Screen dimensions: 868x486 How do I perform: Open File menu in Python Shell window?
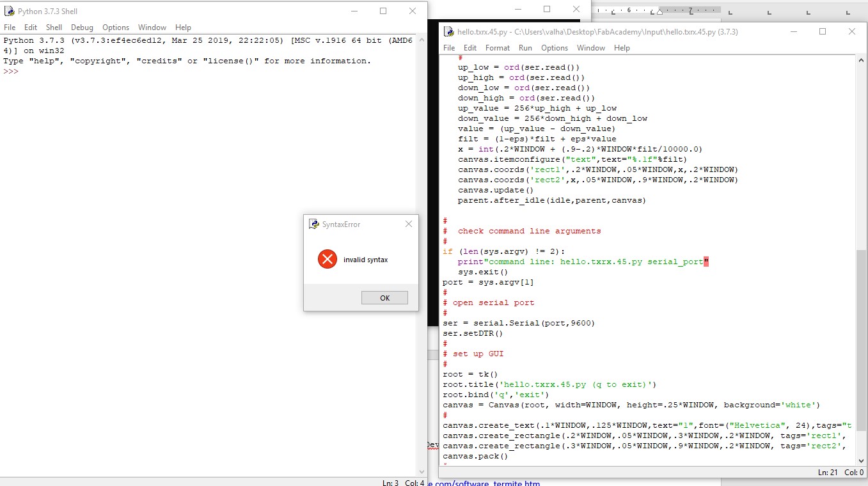point(10,27)
